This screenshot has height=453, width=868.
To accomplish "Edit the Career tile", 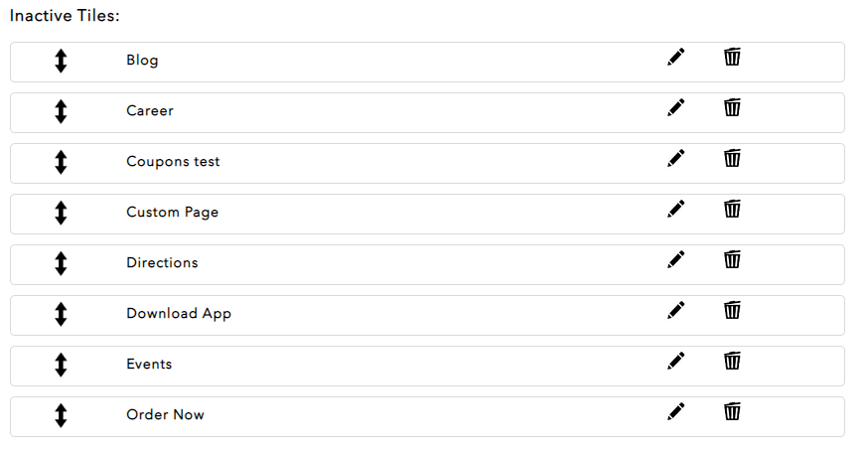I will 676,108.
